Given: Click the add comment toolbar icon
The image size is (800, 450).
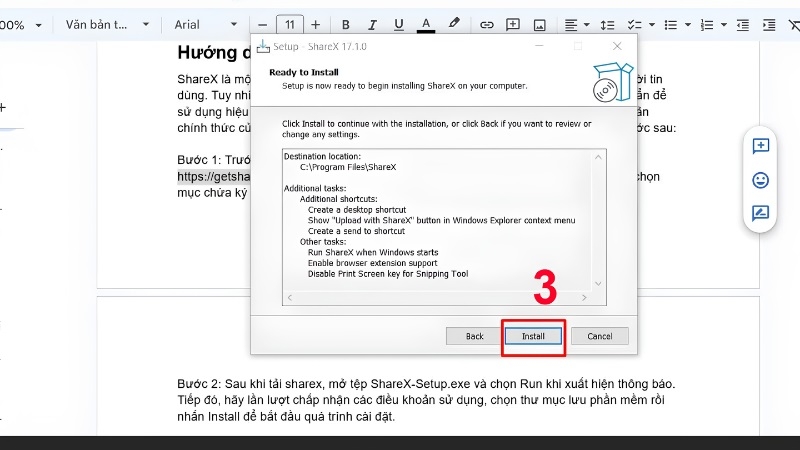Looking at the screenshot, I should [512, 24].
